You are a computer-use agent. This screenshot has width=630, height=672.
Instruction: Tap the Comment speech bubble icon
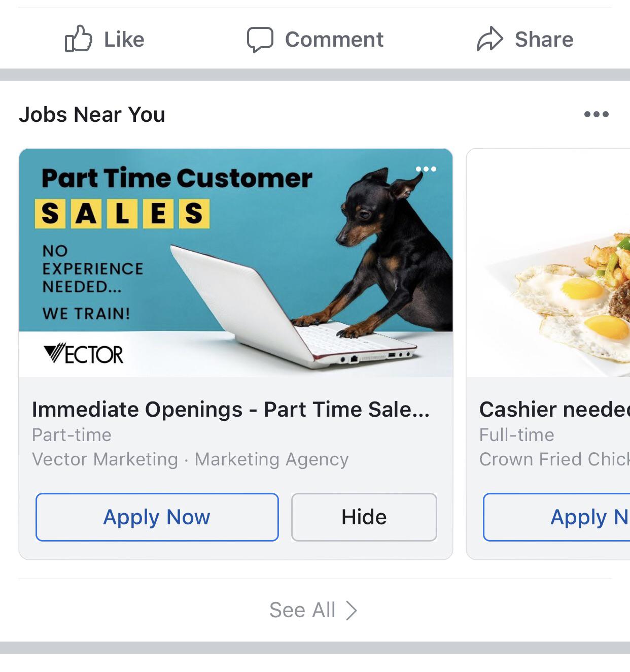pos(260,40)
